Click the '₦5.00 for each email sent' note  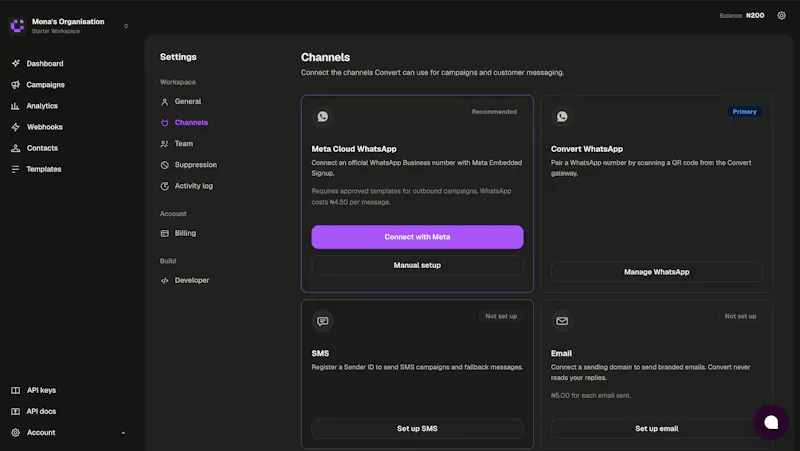pyautogui.click(x=591, y=395)
